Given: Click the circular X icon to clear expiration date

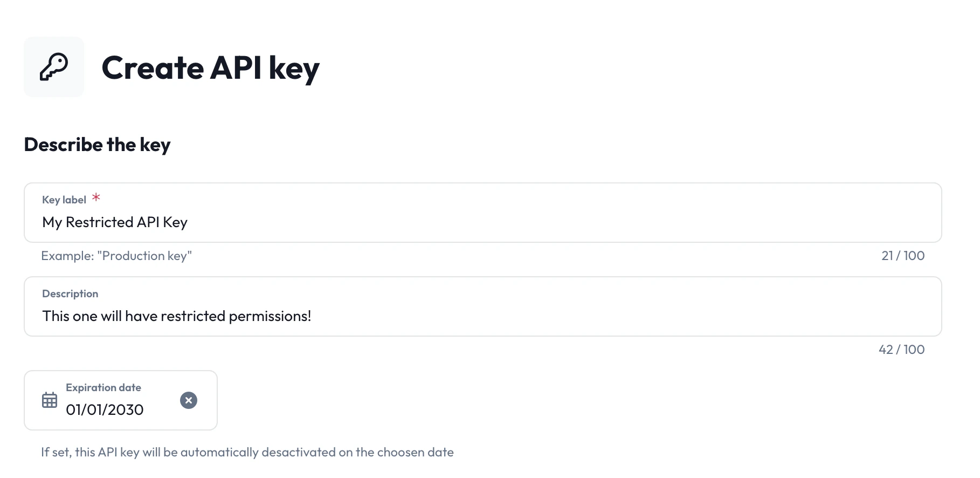Looking at the screenshot, I should [188, 400].
